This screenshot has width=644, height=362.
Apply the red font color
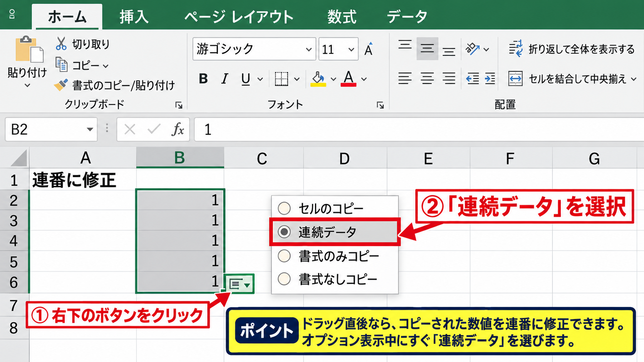tap(348, 79)
